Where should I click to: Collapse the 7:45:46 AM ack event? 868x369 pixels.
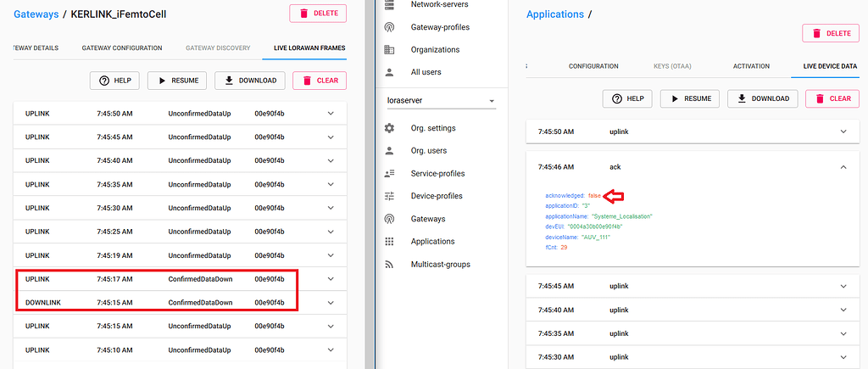[843, 167]
